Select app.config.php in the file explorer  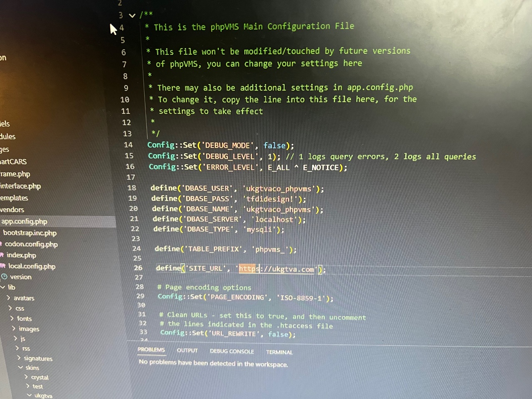24,222
